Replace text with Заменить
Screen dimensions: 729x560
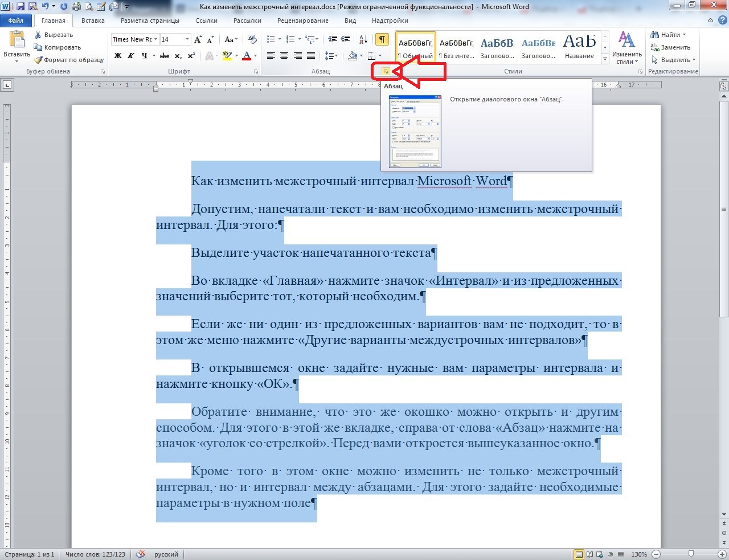670,47
